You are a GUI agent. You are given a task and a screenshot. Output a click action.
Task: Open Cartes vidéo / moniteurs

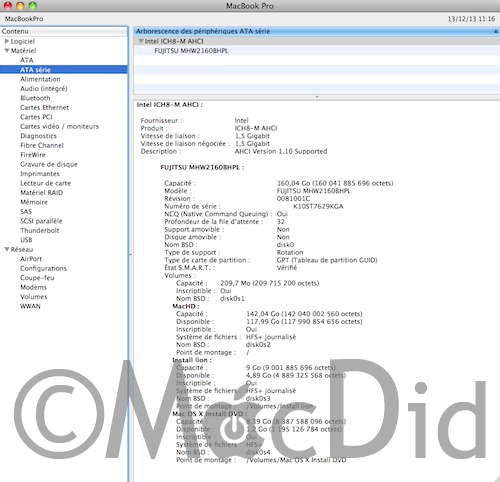tap(59, 126)
